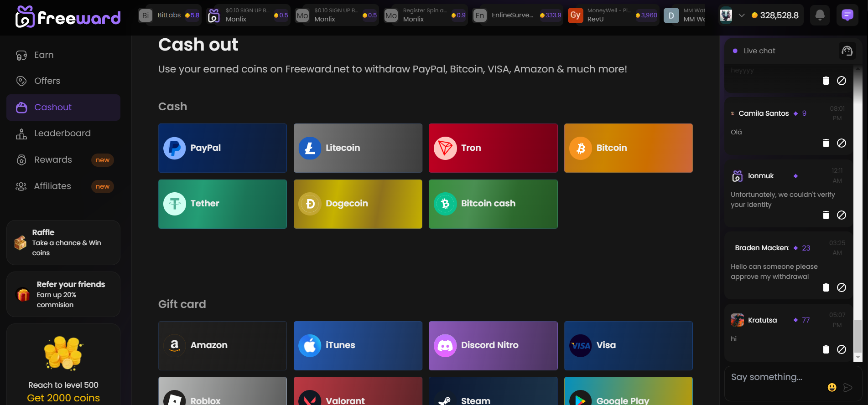Open the Affiliates section
This screenshot has height=405, width=868.
point(63,186)
